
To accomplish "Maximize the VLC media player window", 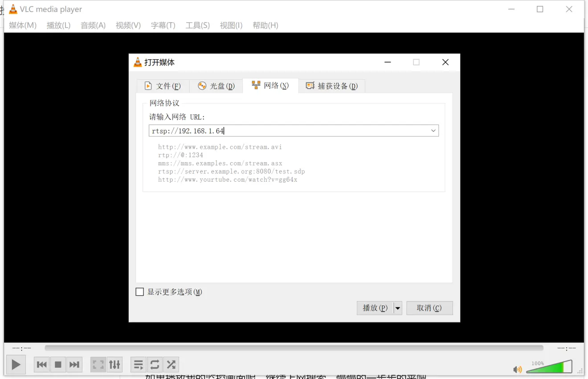I will click(540, 9).
